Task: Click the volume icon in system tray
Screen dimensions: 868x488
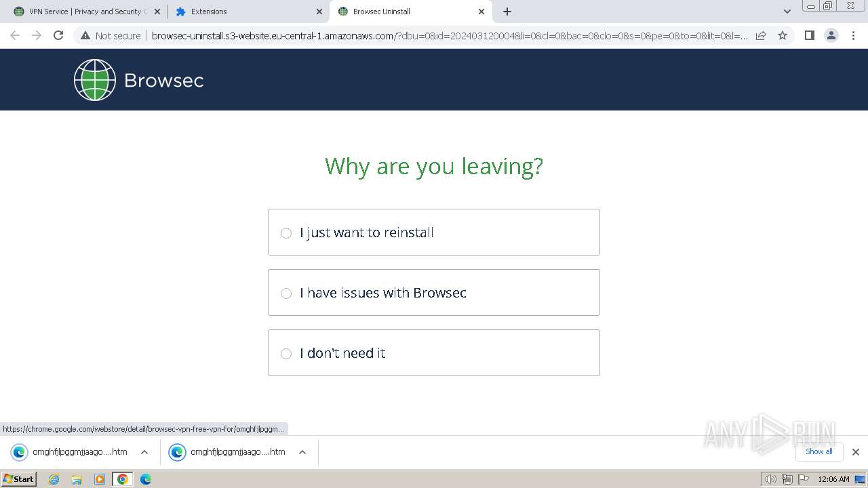Action: [x=771, y=479]
